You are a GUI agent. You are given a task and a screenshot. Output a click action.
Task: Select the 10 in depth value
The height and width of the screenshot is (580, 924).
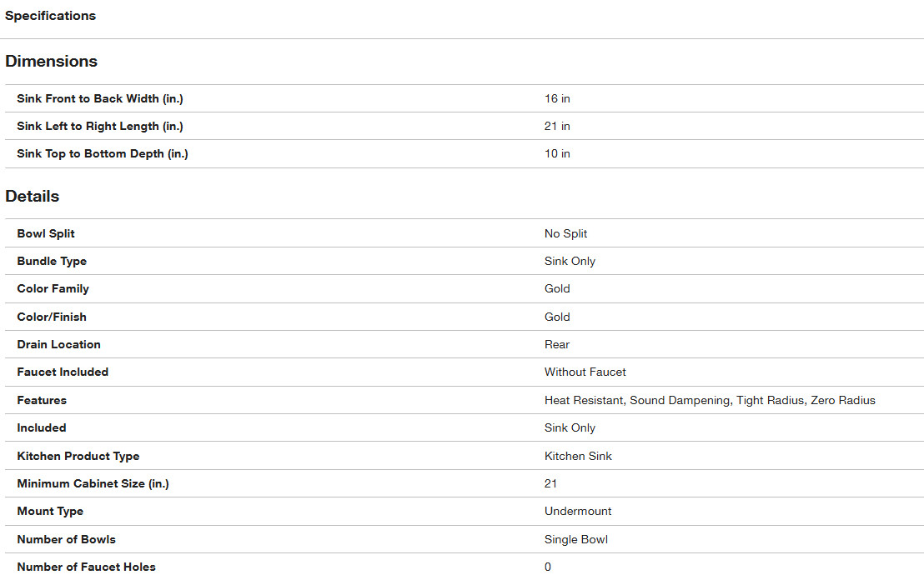pos(557,153)
